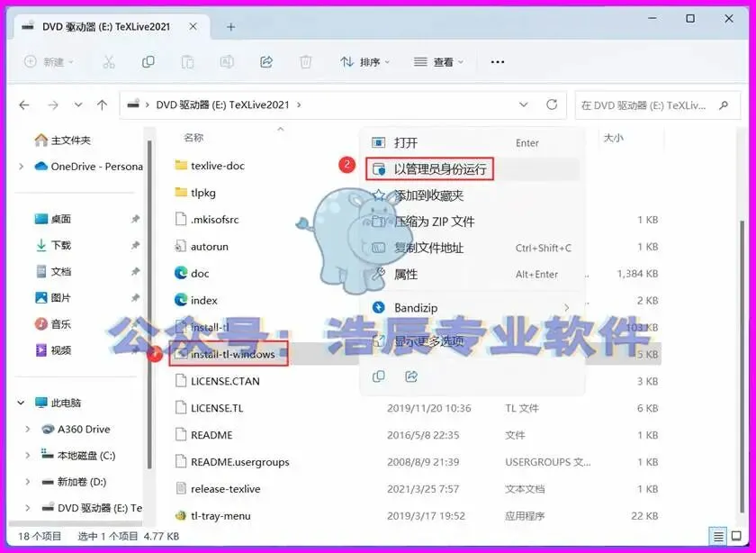Click the file list vertical scrollbar
Screen dimensions: 756x553
tap(742, 367)
